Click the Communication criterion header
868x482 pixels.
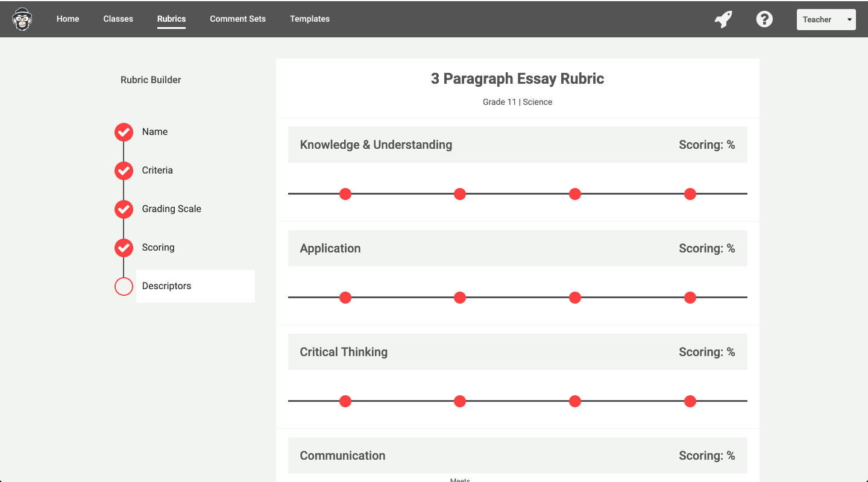518,455
